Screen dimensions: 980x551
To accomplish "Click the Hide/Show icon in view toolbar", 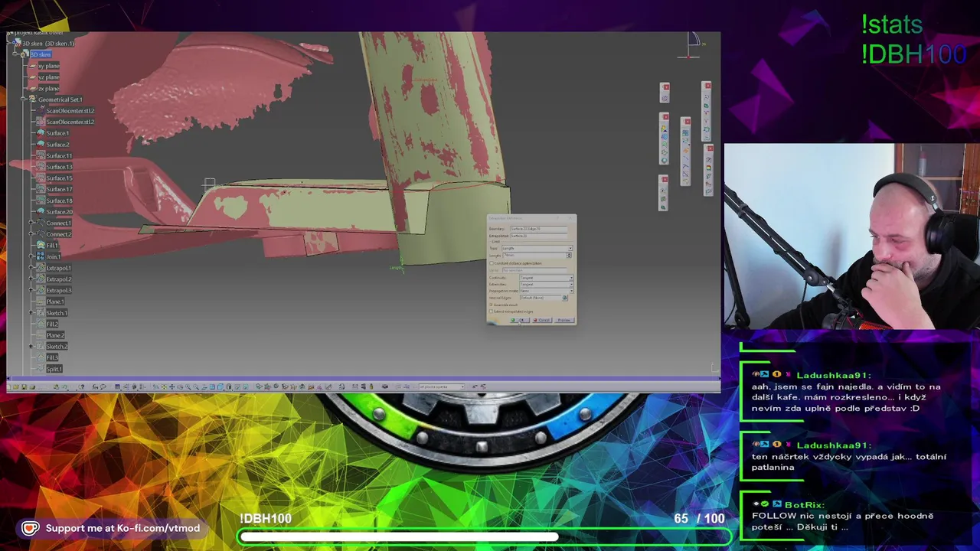I will (237, 386).
